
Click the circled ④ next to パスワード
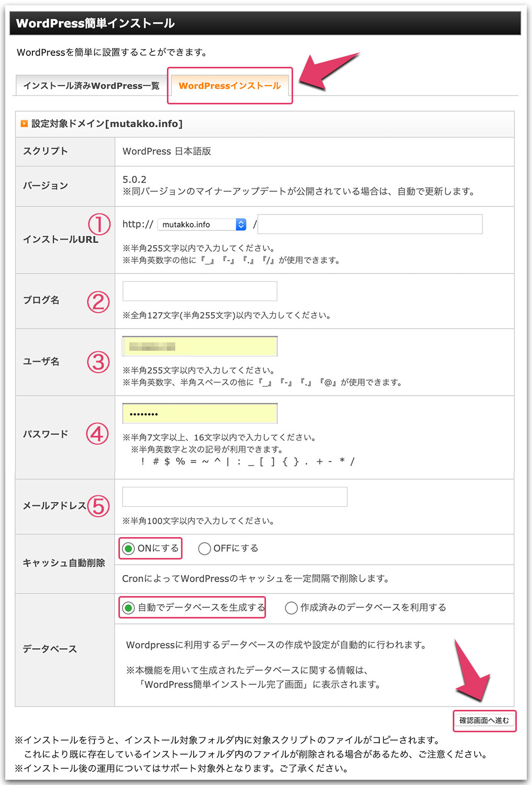(x=97, y=434)
